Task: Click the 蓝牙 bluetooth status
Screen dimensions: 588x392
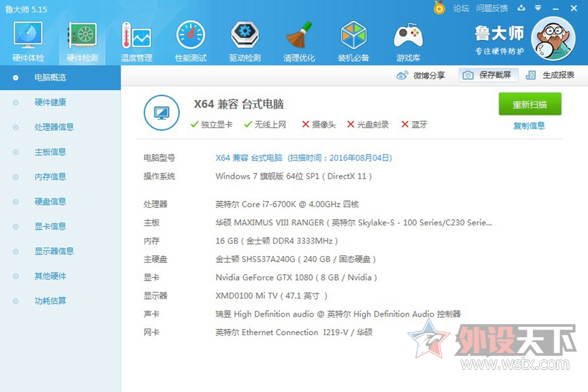Action: click(415, 124)
